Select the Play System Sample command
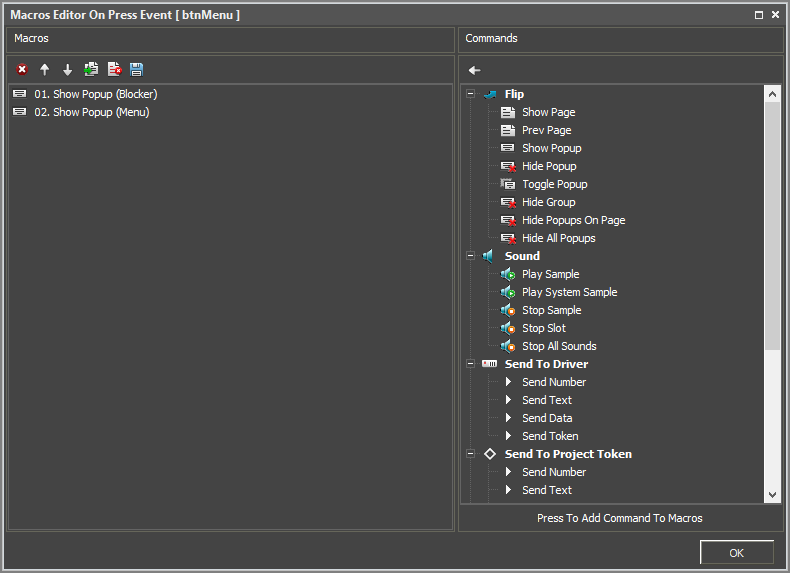 (x=569, y=292)
